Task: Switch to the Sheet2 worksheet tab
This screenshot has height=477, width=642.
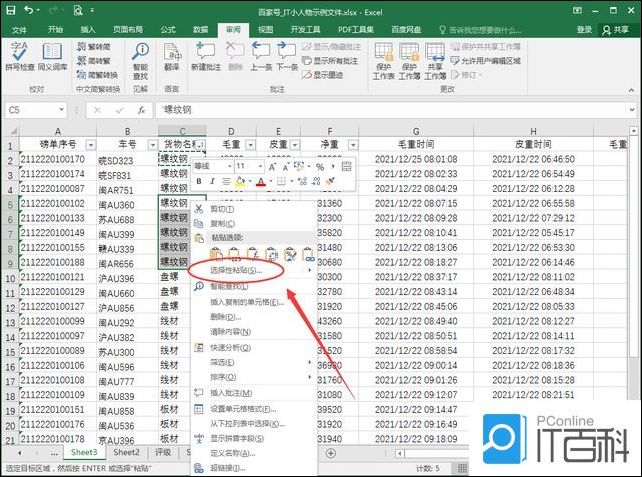Action: pos(126,452)
